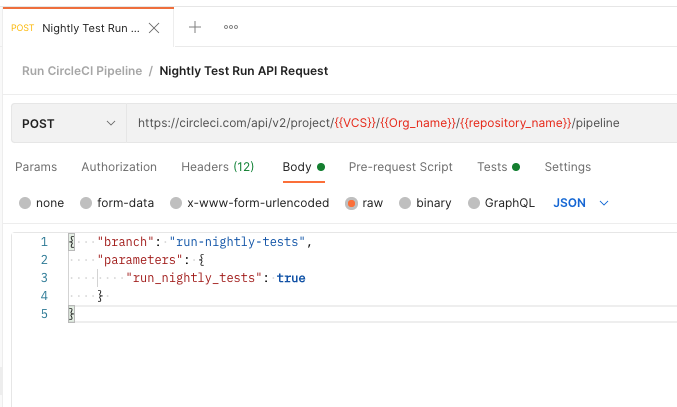Viewport: 677px width, 407px height.
Task: Open the Authorization tab
Action: click(119, 167)
